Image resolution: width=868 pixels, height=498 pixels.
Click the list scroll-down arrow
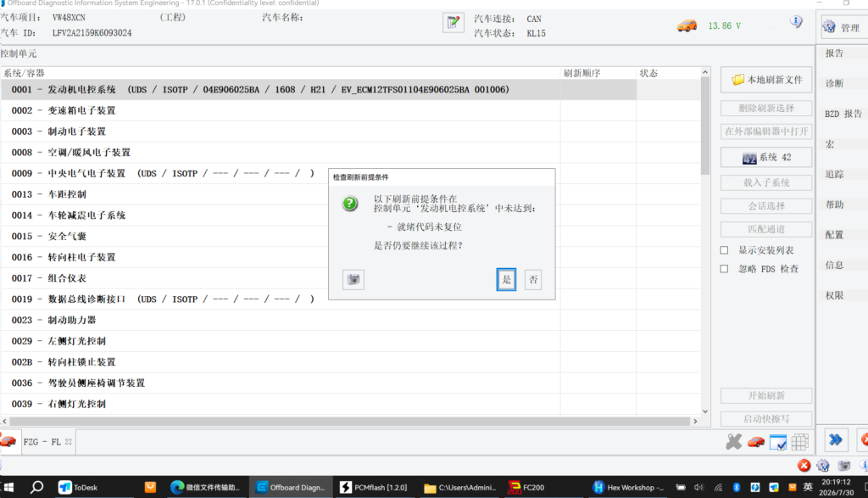pyautogui.click(x=704, y=411)
